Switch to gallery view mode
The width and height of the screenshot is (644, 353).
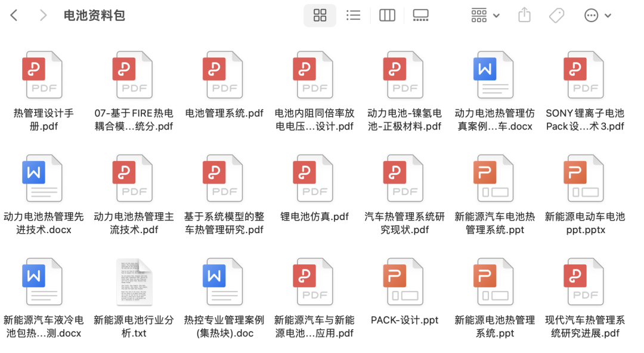coord(421,15)
